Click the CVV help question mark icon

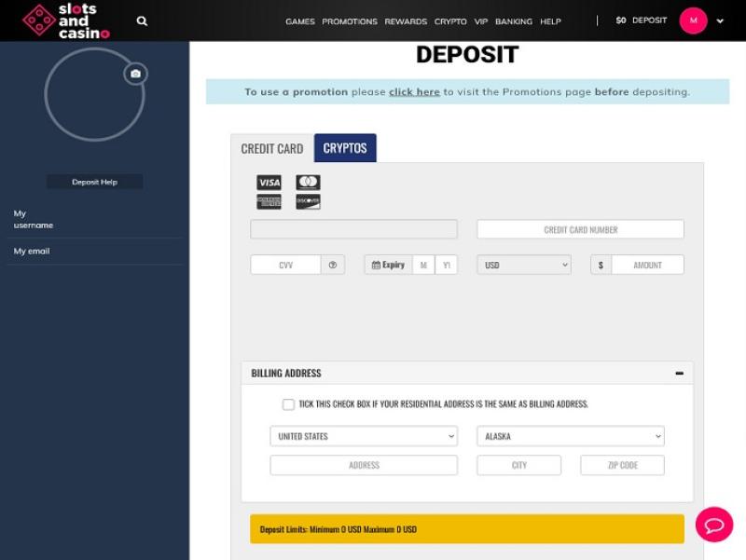[x=333, y=265]
